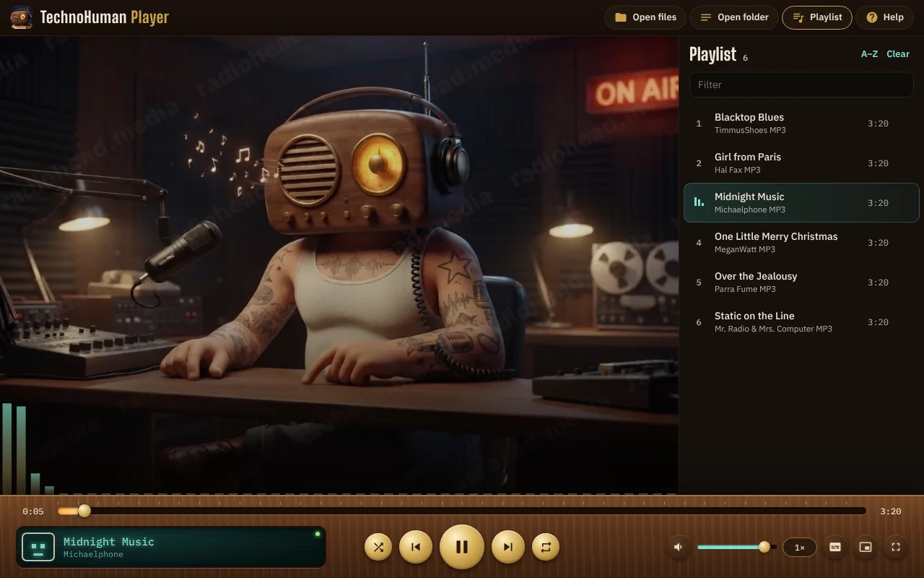Pause the current track
This screenshot has height=578, width=924.
click(x=462, y=547)
